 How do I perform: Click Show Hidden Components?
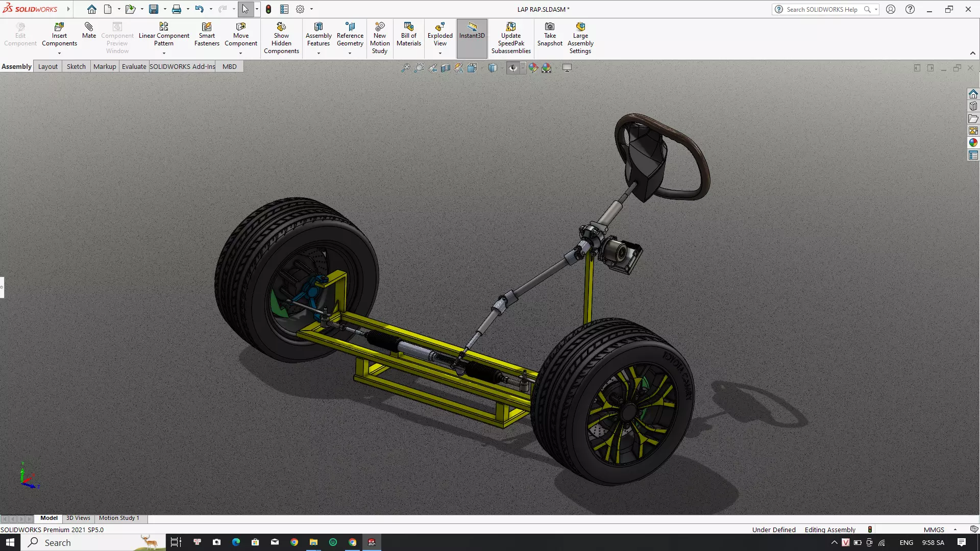coord(281,38)
